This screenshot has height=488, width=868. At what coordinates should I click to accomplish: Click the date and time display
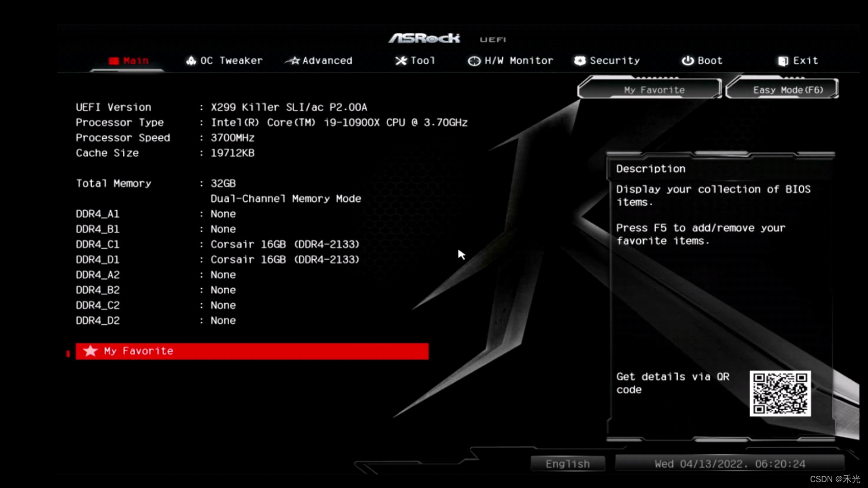(x=730, y=464)
